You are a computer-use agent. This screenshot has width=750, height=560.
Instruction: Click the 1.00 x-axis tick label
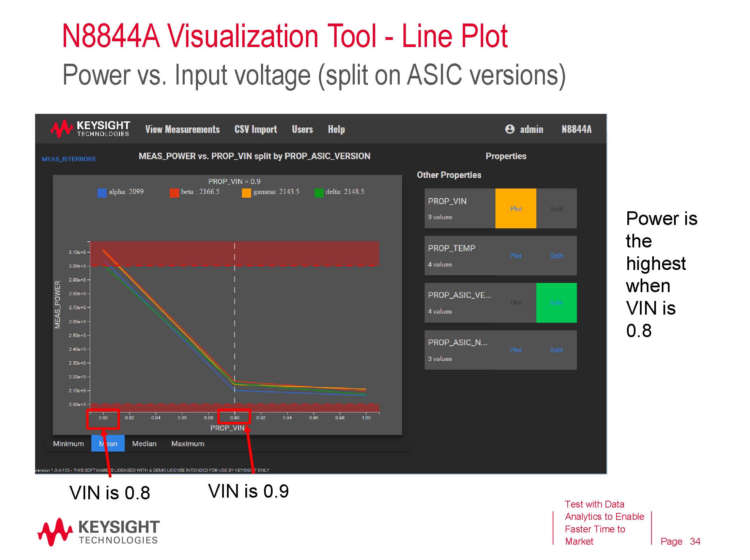(366, 418)
